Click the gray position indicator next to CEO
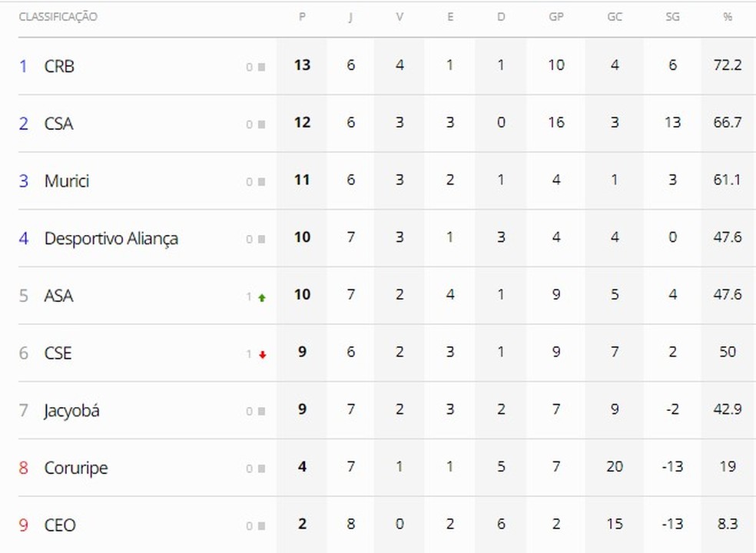The width and height of the screenshot is (756, 553). coord(261,526)
